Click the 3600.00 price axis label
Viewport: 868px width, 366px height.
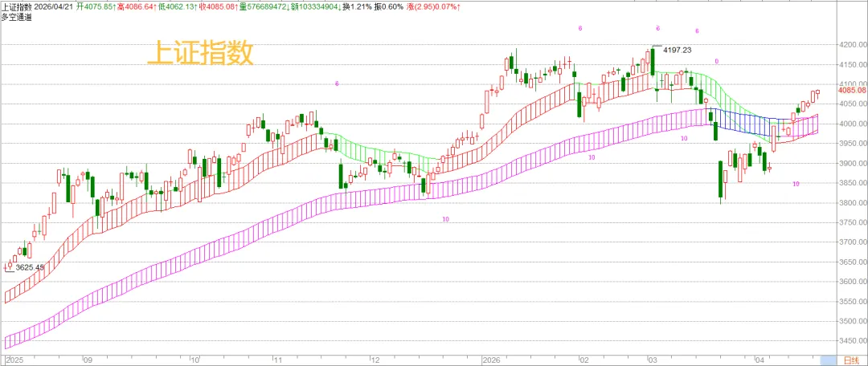point(853,282)
